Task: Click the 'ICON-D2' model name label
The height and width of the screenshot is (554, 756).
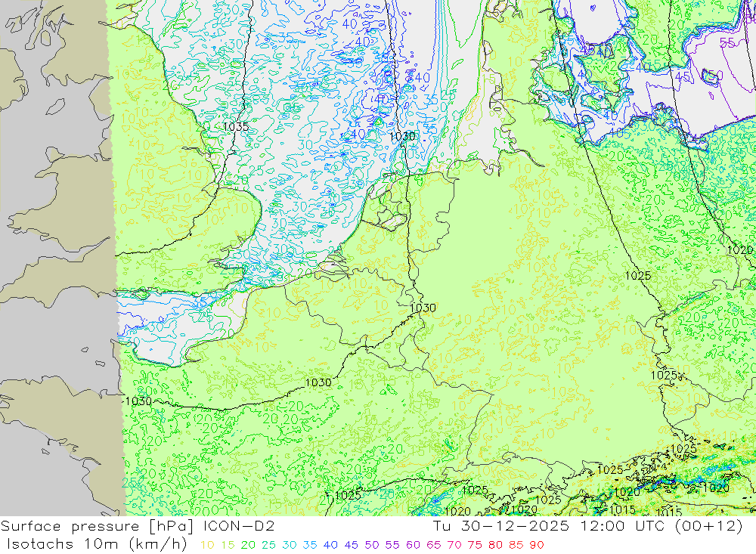Action: click(x=239, y=526)
